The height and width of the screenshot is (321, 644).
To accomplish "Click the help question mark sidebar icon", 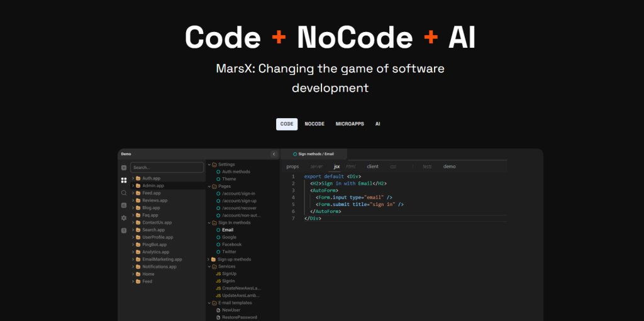I will pyautogui.click(x=124, y=231).
